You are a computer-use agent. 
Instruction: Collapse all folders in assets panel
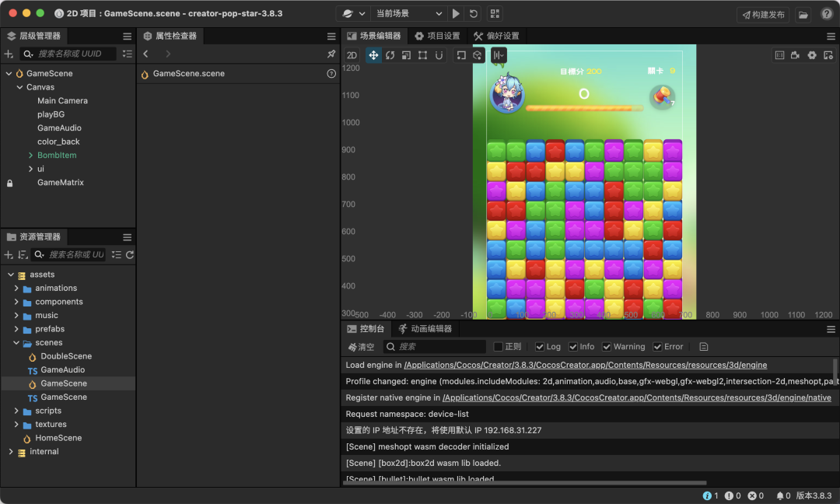(116, 254)
